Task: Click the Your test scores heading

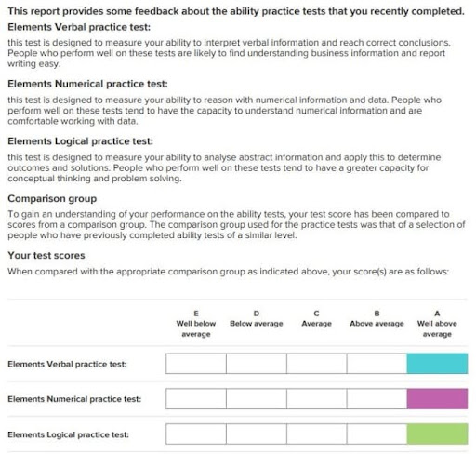Action: [x=46, y=256]
